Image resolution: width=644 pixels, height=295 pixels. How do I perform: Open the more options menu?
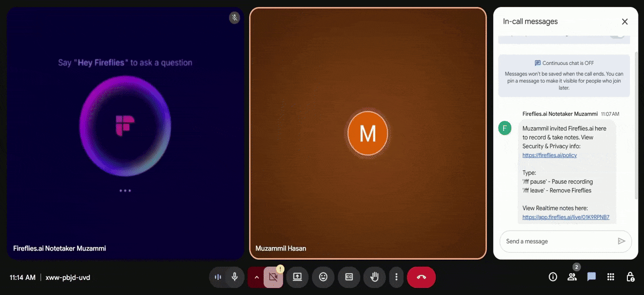point(396,277)
